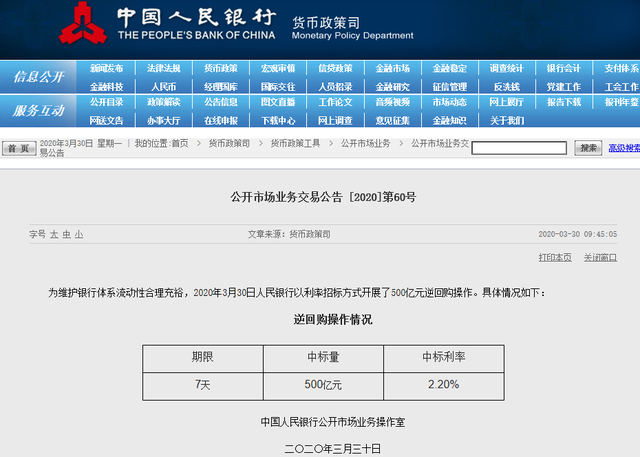
Task: Go to 反洗钱 section
Action: point(507,87)
